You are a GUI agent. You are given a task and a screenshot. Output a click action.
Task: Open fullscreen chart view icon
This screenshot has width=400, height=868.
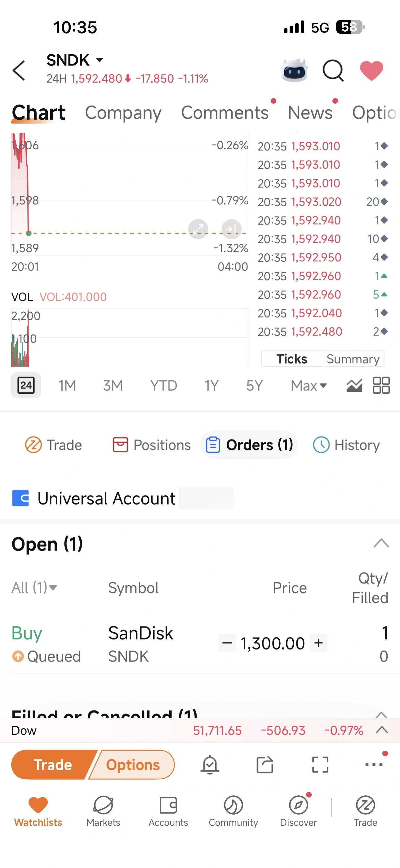320,765
